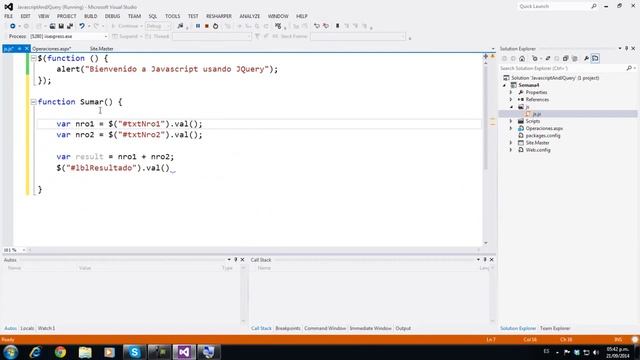
Task: Switch to the Site.Master editor tab
Action: (x=101, y=49)
